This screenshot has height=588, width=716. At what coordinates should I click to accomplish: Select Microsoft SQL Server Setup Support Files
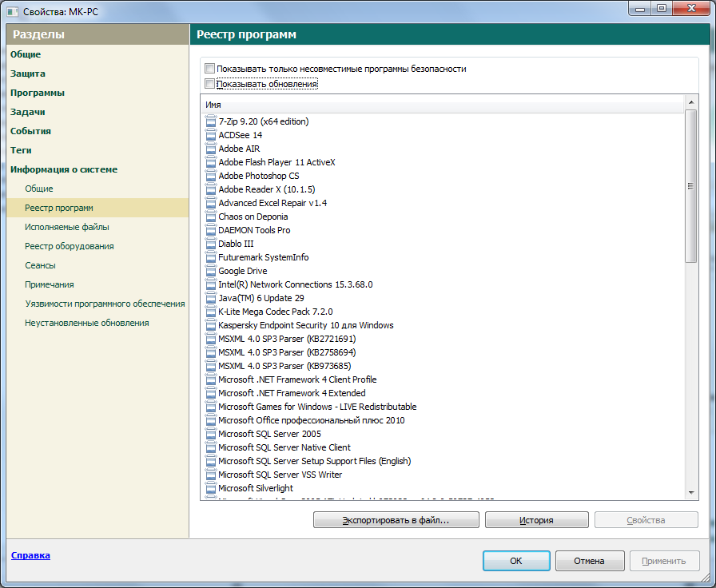(x=315, y=461)
